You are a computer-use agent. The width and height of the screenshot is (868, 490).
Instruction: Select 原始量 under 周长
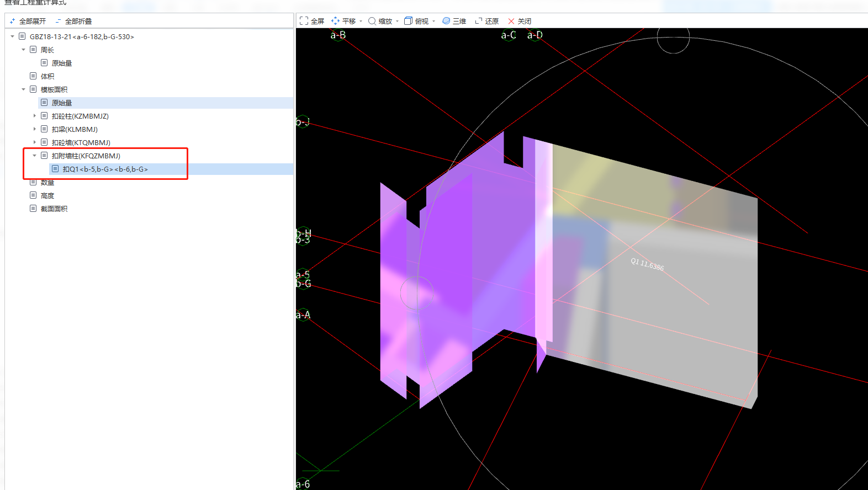pyautogui.click(x=62, y=63)
